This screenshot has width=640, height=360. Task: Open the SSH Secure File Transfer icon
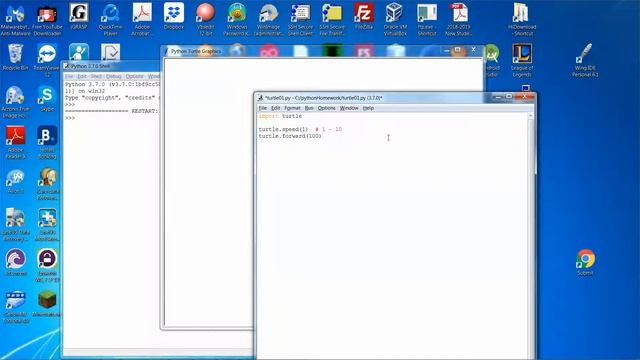[x=332, y=19]
